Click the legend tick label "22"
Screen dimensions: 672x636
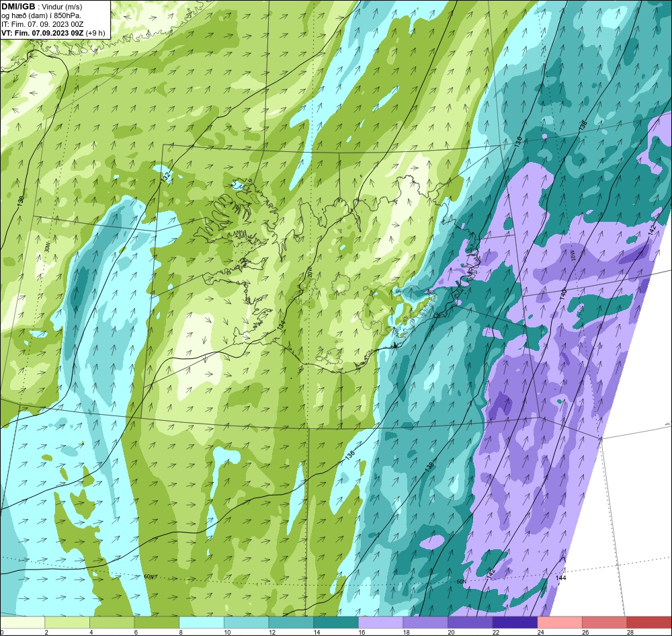coord(496,632)
